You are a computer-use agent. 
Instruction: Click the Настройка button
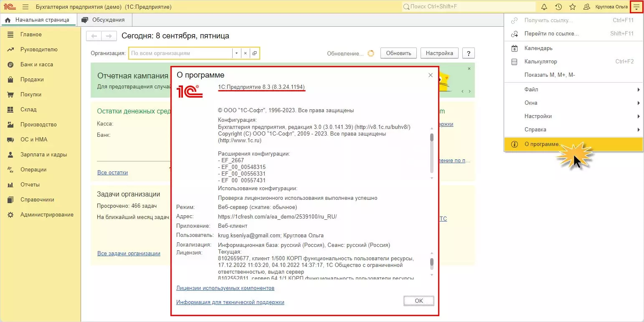[x=440, y=53]
